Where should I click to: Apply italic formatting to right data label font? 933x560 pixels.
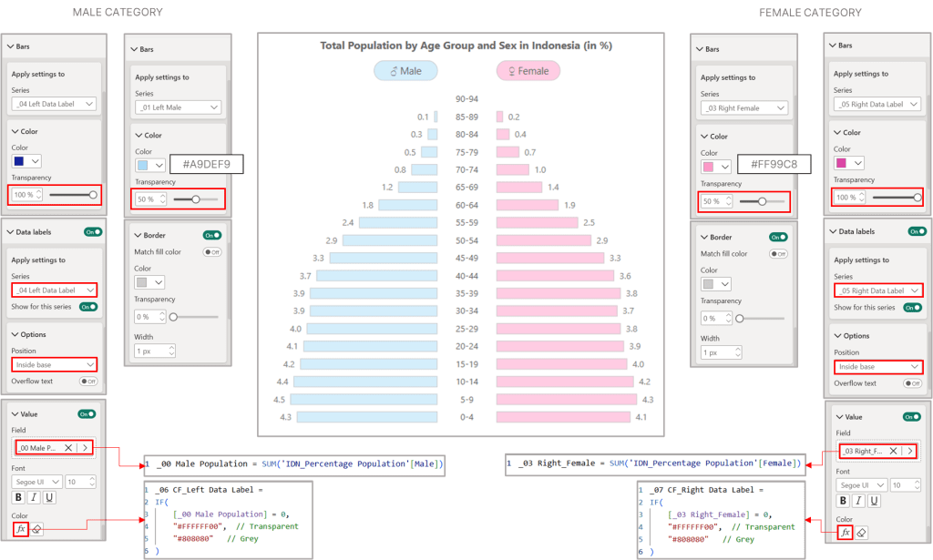coord(857,500)
